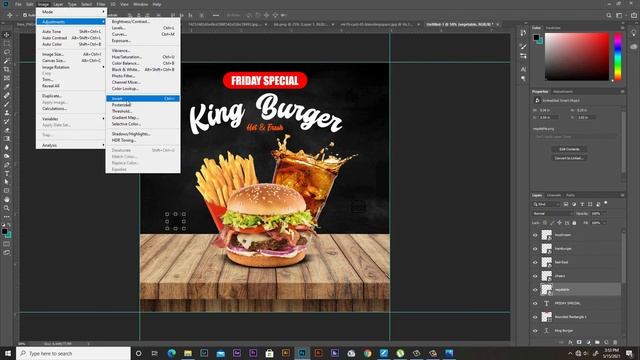Open the Opacity dropdown arrow
This screenshot has height=360, width=640.
(604, 213)
